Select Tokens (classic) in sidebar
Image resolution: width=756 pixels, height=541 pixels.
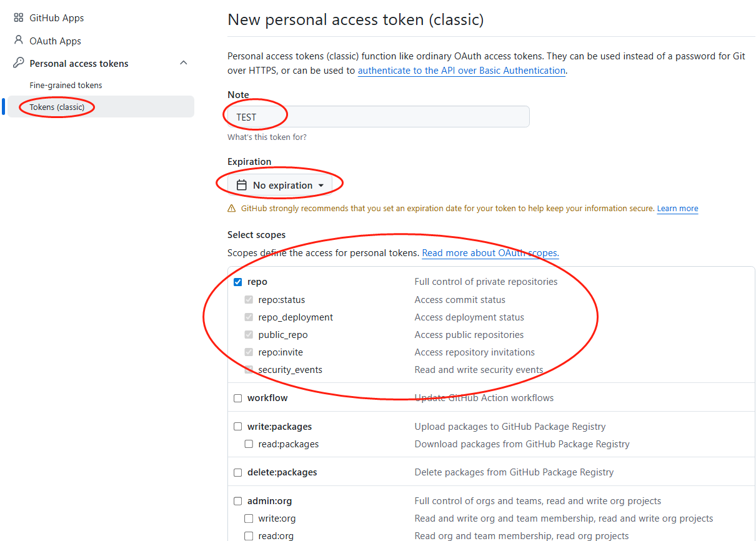point(57,107)
